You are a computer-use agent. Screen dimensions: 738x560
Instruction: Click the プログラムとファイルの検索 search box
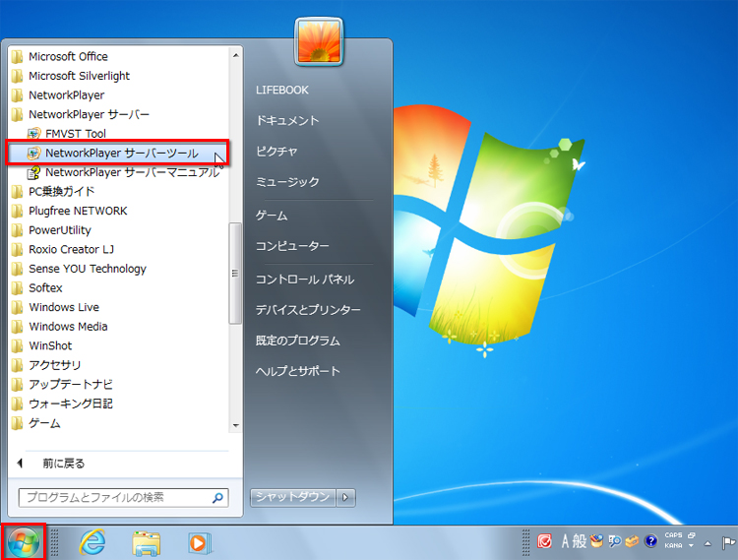pos(123,497)
